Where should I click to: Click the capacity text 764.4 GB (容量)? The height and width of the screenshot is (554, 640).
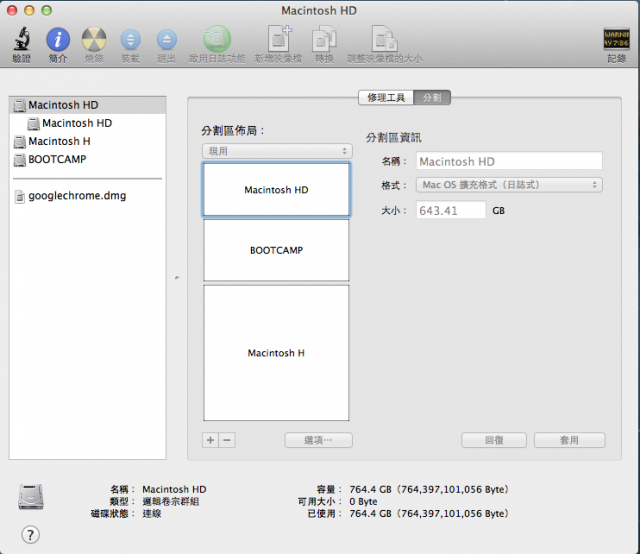pyautogui.click(x=429, y=489)
